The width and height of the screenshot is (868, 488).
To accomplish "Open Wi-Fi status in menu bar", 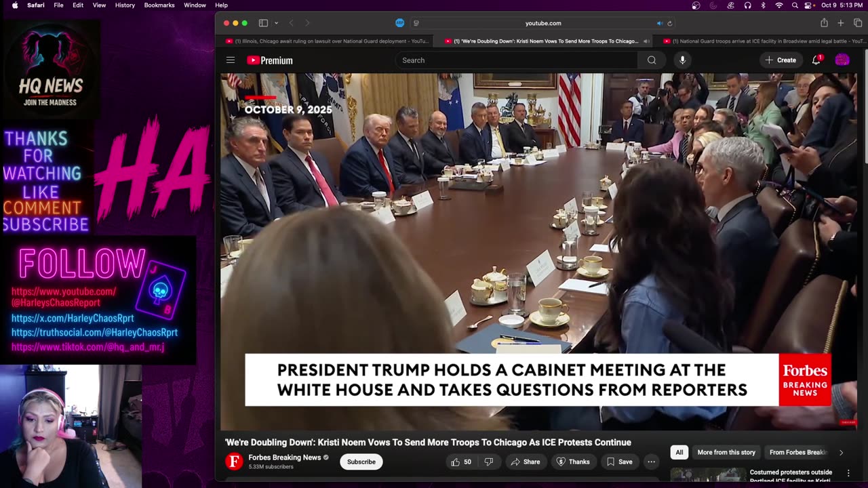I will (779, 5).
